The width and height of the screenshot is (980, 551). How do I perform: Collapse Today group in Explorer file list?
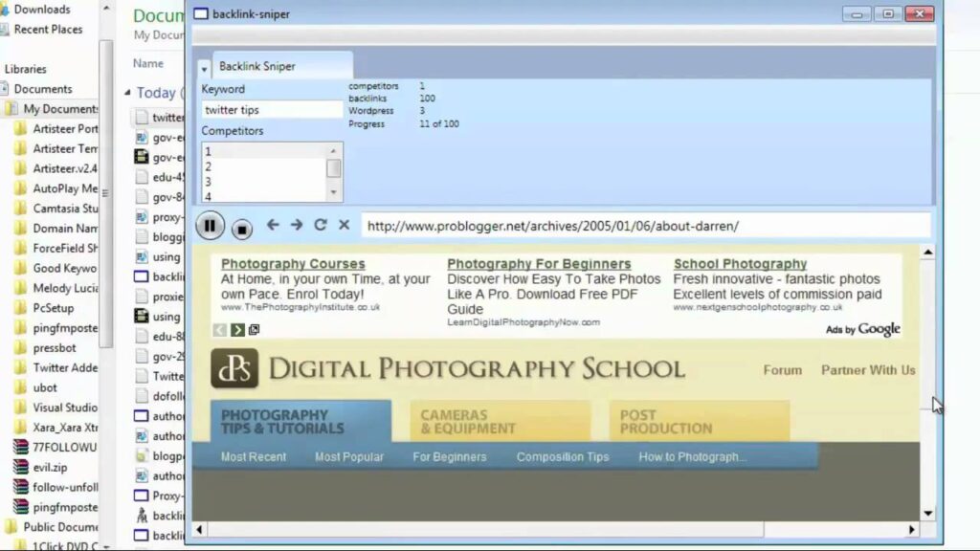tap(127, 93)
